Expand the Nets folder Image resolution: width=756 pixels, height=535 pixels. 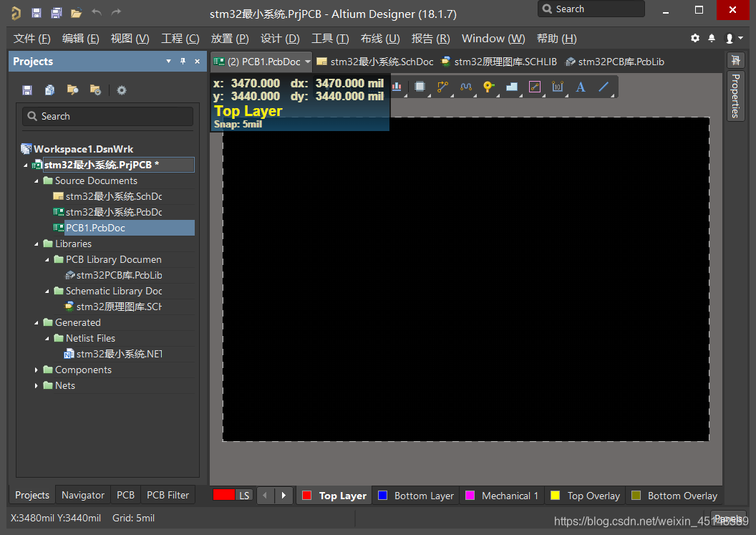pos(37,386)
